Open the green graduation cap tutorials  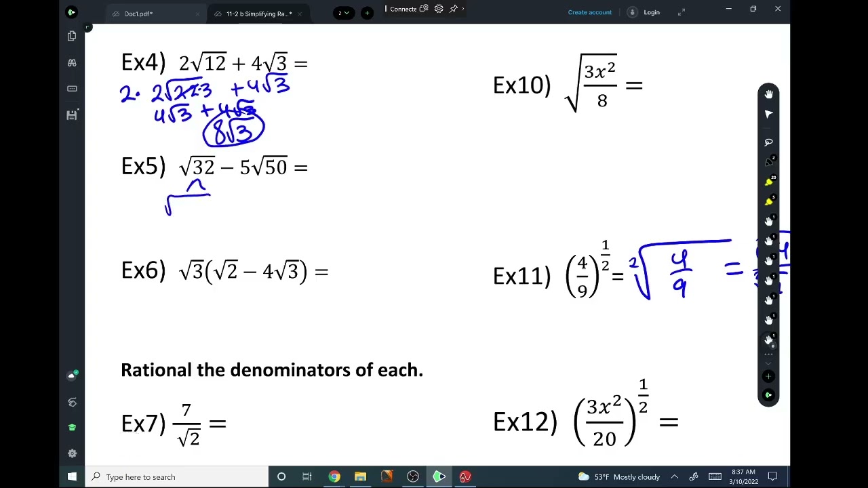[72, 428]
